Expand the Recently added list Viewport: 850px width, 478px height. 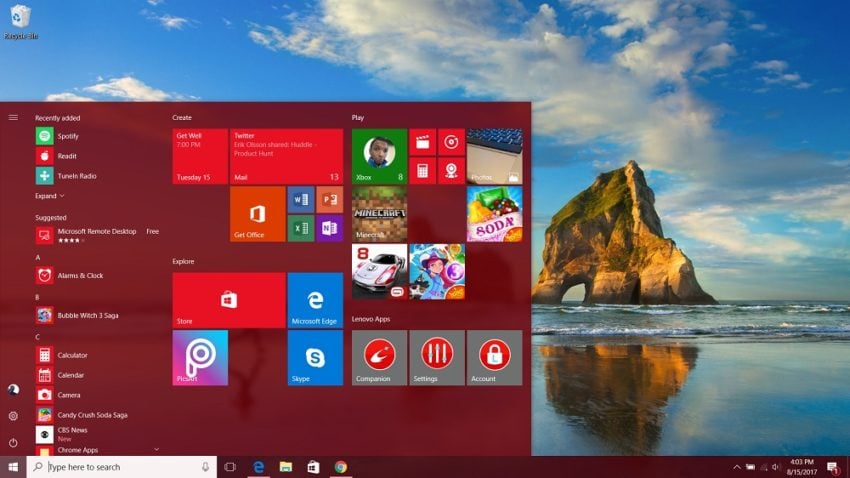[49, 196]
